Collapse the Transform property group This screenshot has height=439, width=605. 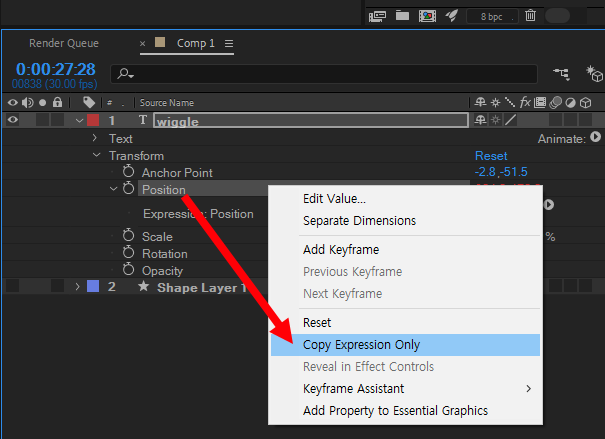pos(96,155)
